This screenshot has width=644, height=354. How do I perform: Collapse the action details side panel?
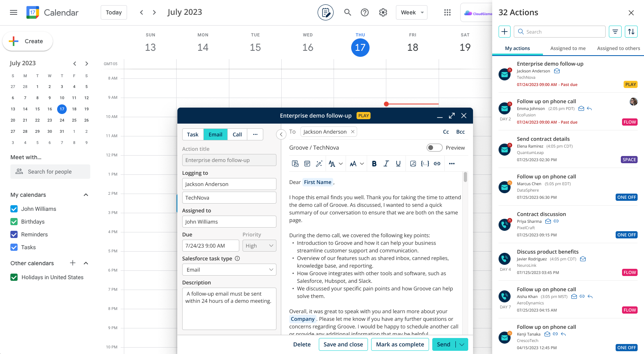(x=281, y=134)
